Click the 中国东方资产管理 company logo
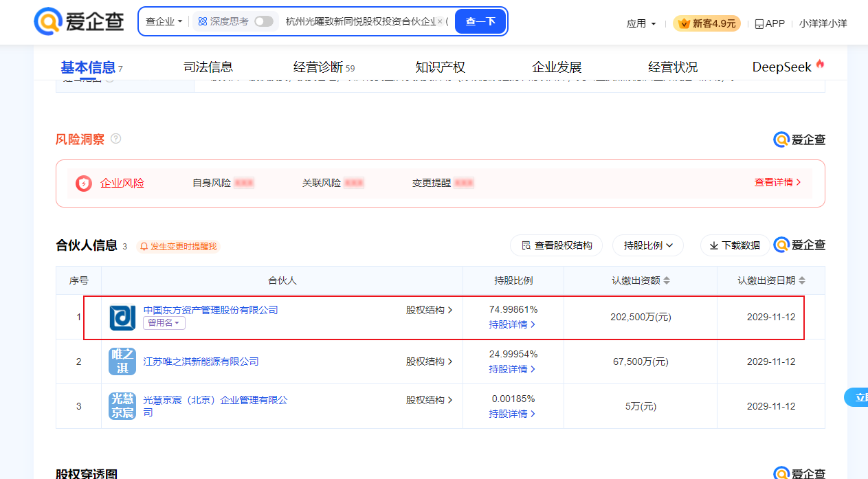868x479 pixels. (x=122, y=318)
